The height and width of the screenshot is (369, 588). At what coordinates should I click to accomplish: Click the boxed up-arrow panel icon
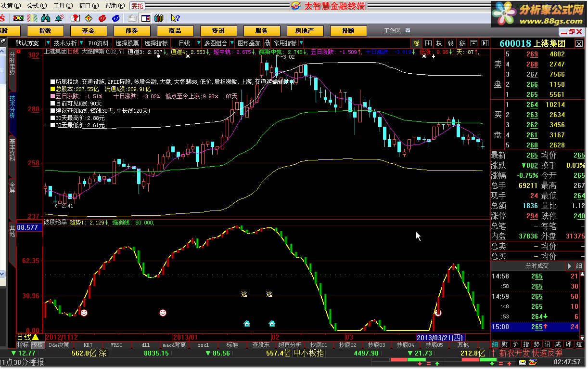(x=474, y=43)
